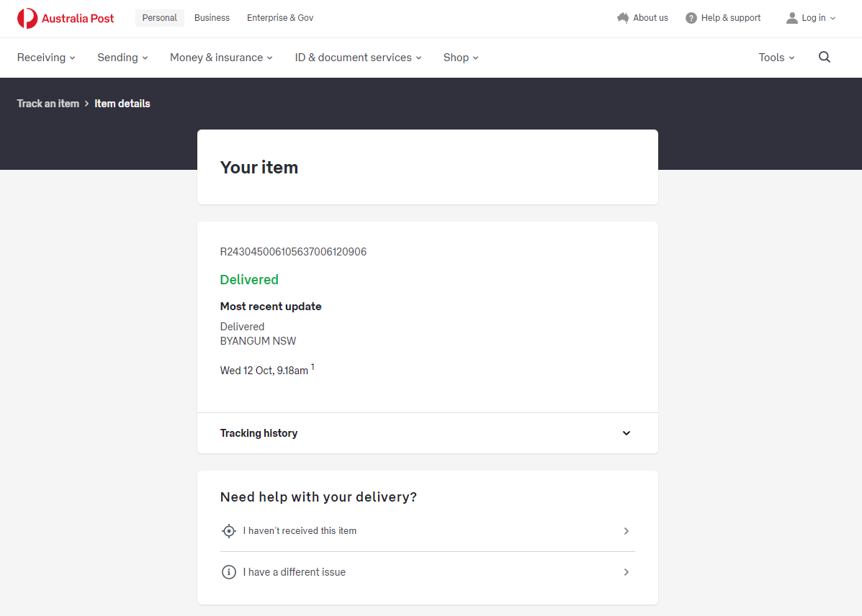This screenshot has height=616, width=862.
Task: Expand the Money & insurance menu
Action: 221,58
